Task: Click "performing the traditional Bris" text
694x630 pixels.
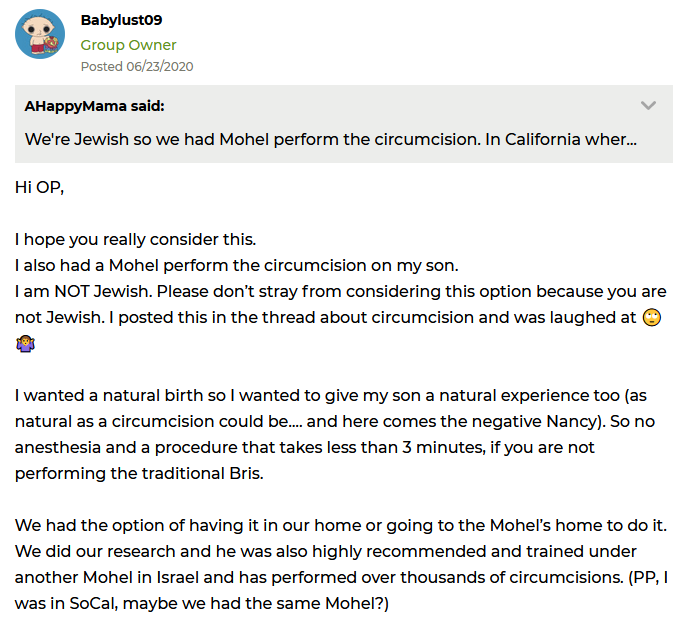Action: point(140,474)
